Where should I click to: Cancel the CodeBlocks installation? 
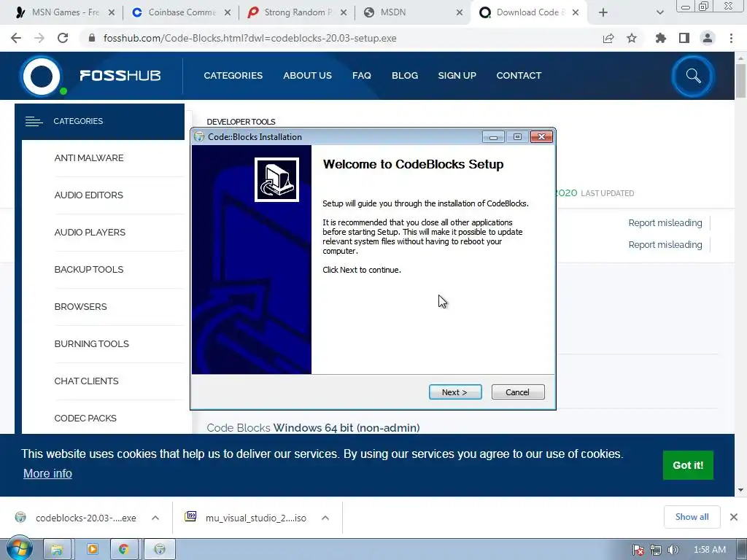tap(518, 392)
